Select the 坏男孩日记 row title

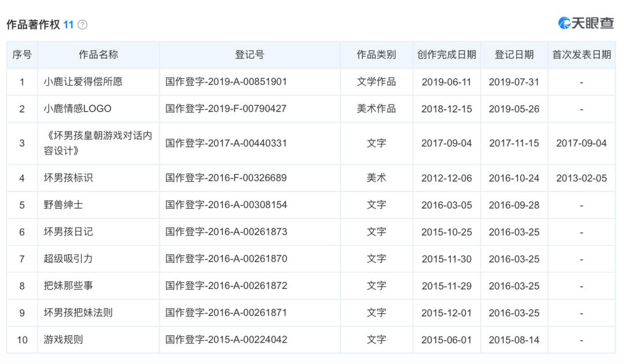pos(68,232)
